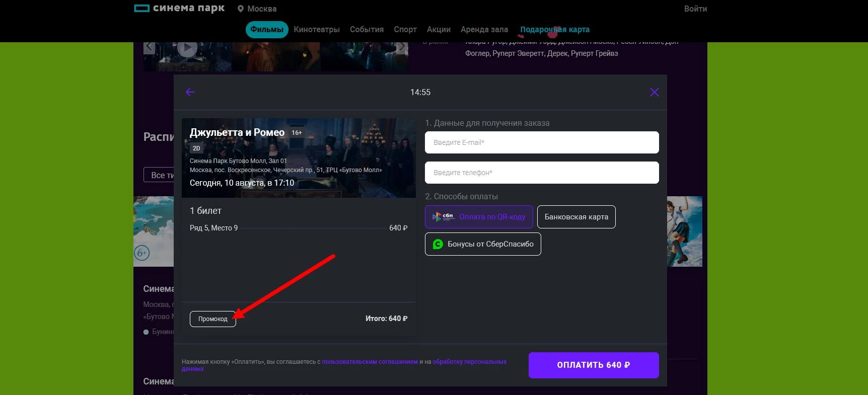The width and height of the screenshot is (868, 395).
Task: Open the Акции menu item
Action: coord(439,30)
